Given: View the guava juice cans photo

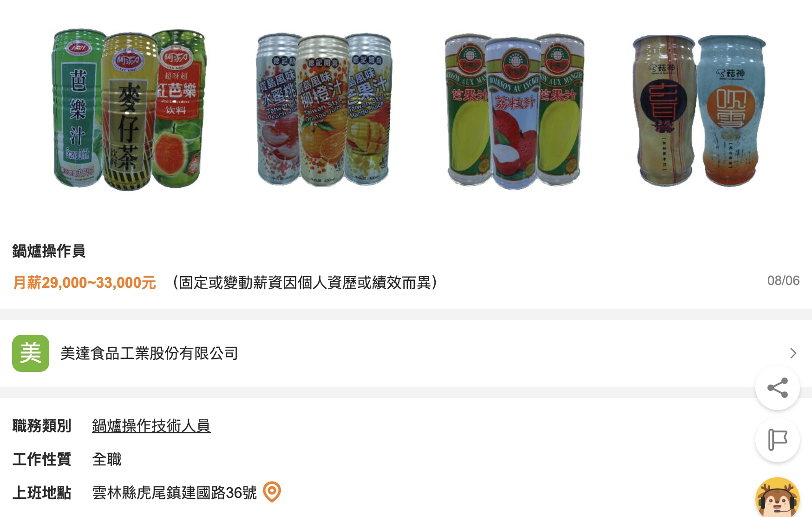Looking at the screenshot, I should point(129,110).
